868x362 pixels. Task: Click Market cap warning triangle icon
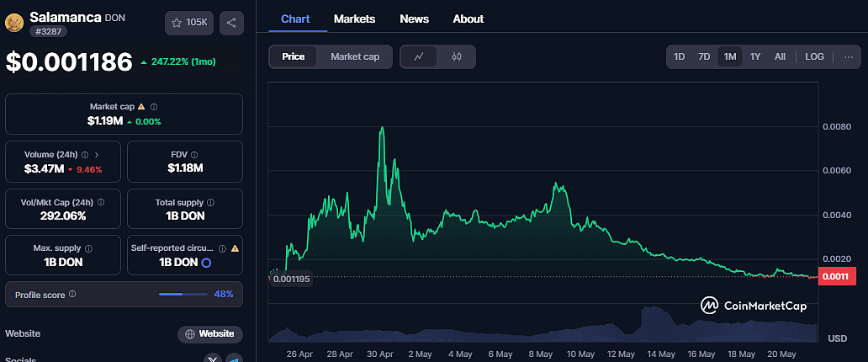point(141,106)
